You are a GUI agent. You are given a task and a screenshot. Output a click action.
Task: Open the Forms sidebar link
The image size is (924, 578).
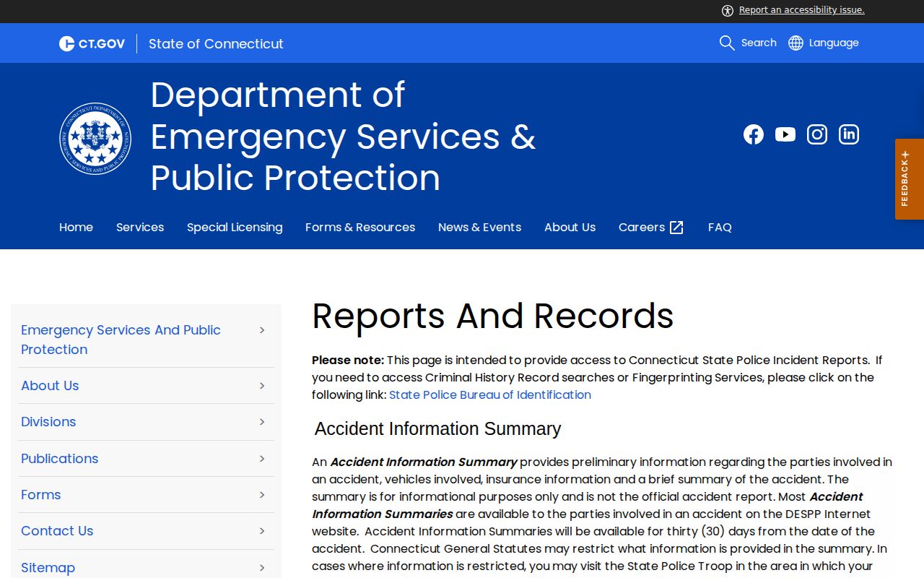[x=40, y=495]
